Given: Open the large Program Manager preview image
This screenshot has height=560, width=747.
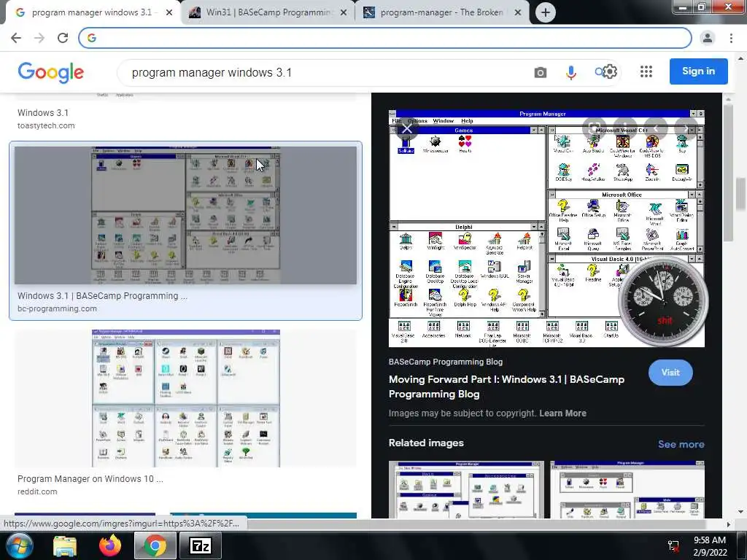Looking at the screenshot, I should (x=546, y=228).
